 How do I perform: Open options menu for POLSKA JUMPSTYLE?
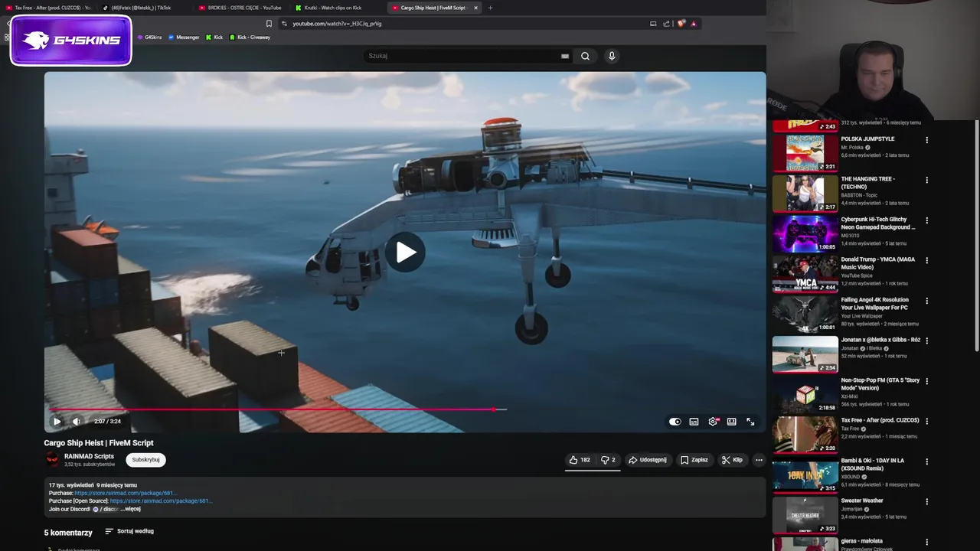tap(926, 140)
